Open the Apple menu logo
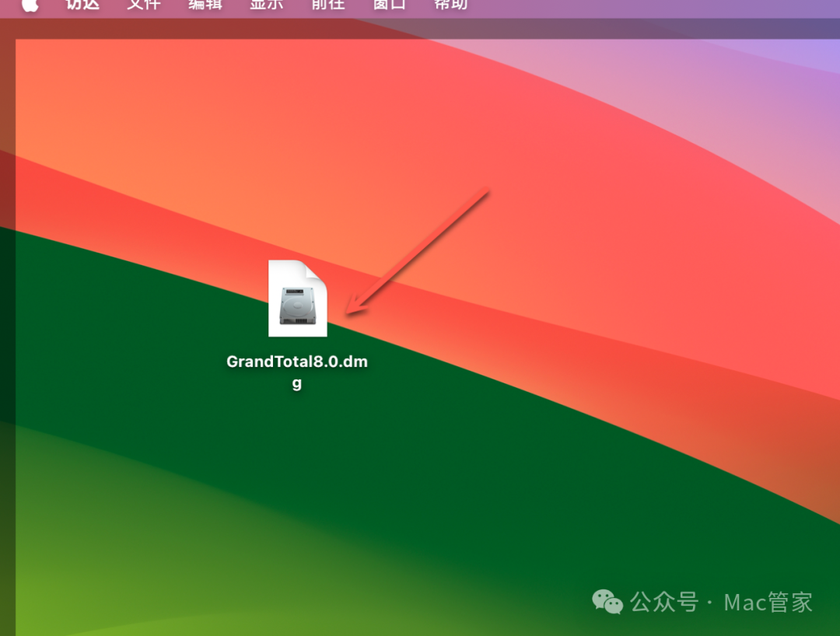Viewport: 840px width, 636px height. coord(30,5)
